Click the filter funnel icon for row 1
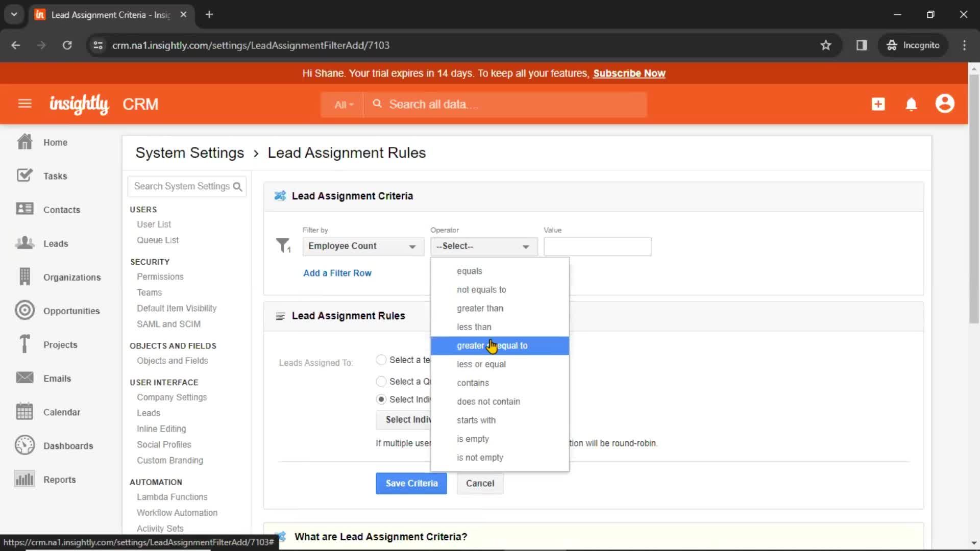This screenshot has width=980, height=551. (283, 245)
